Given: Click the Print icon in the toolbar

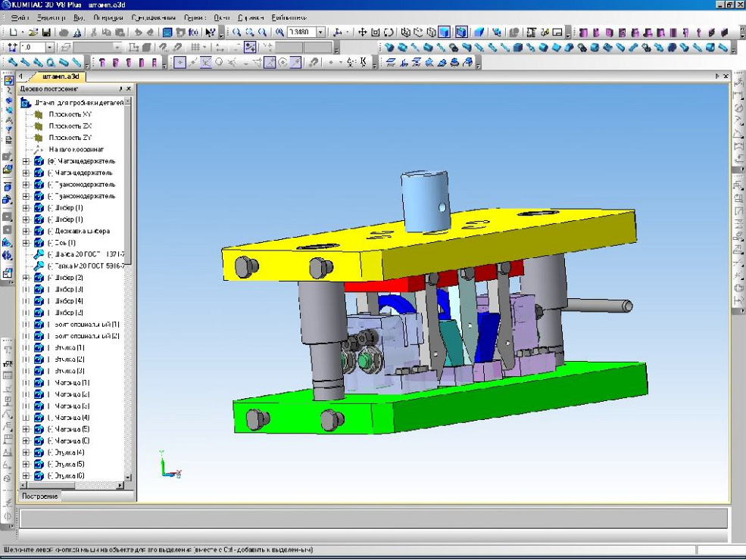Looking at the screenshot, I should 64,33.
